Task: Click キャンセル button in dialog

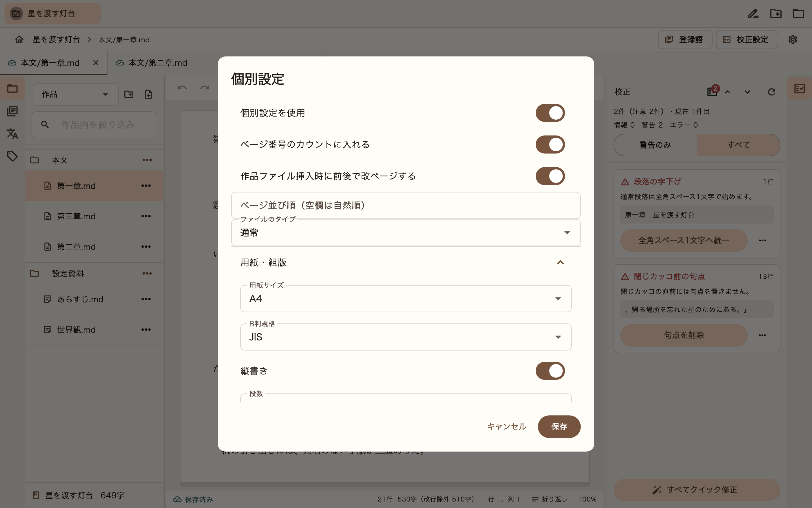Action: (x=507, y=427)
